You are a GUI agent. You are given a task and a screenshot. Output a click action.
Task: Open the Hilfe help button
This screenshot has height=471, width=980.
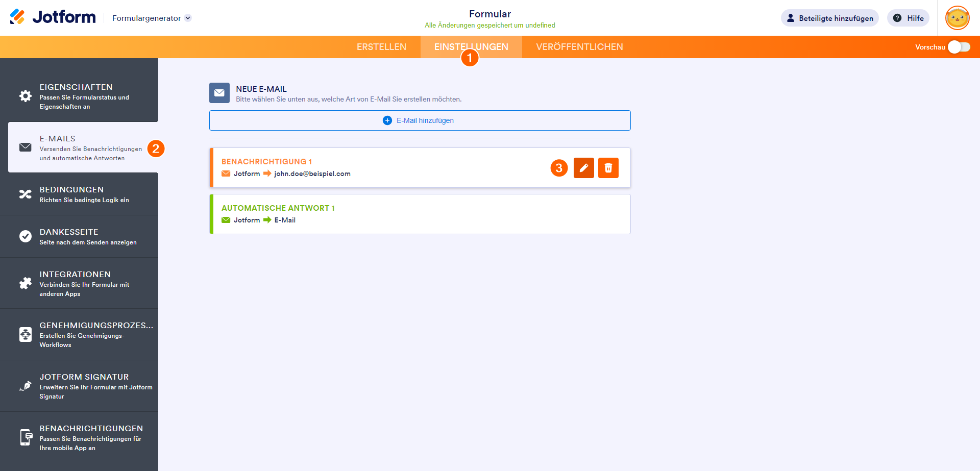(908, 18)
